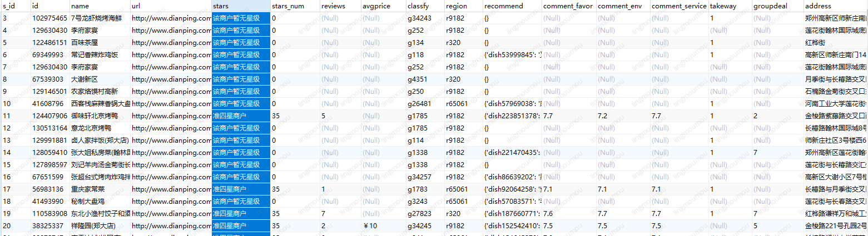Click the "comment_service" column header
The width and height of the screenshot is (868, 236).
click(x=678, y=6)
